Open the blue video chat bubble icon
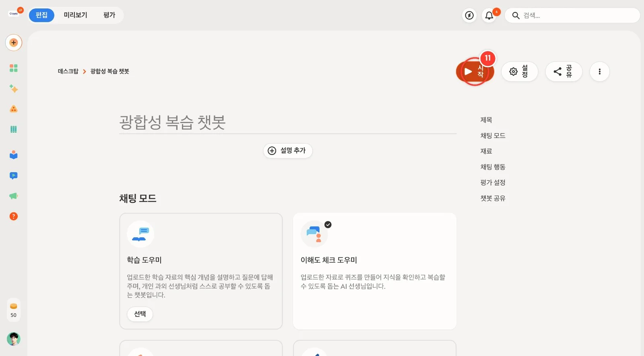Viewport: 644px width, 356px height. pos(14,175)
